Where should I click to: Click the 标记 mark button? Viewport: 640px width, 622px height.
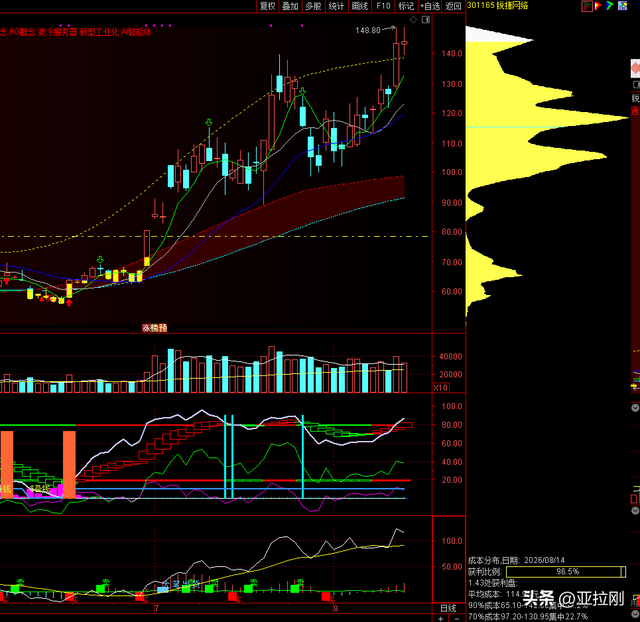pos(406,6)
